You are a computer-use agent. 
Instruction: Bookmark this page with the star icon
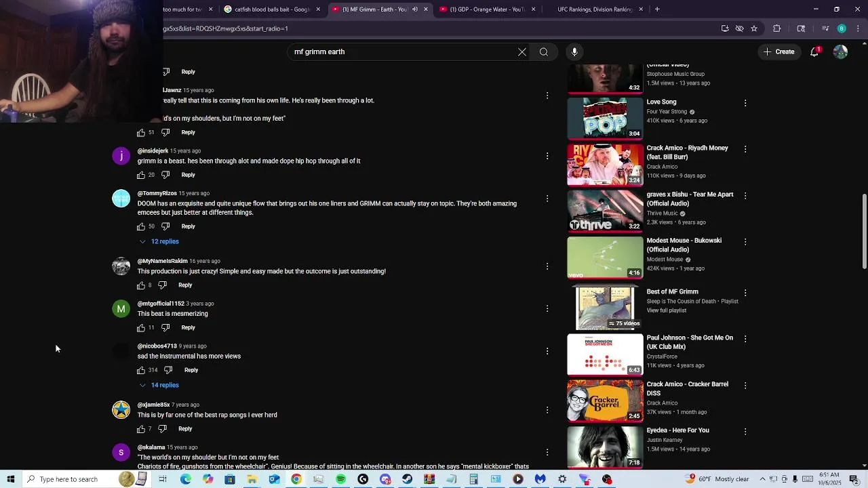pos(754,28)
